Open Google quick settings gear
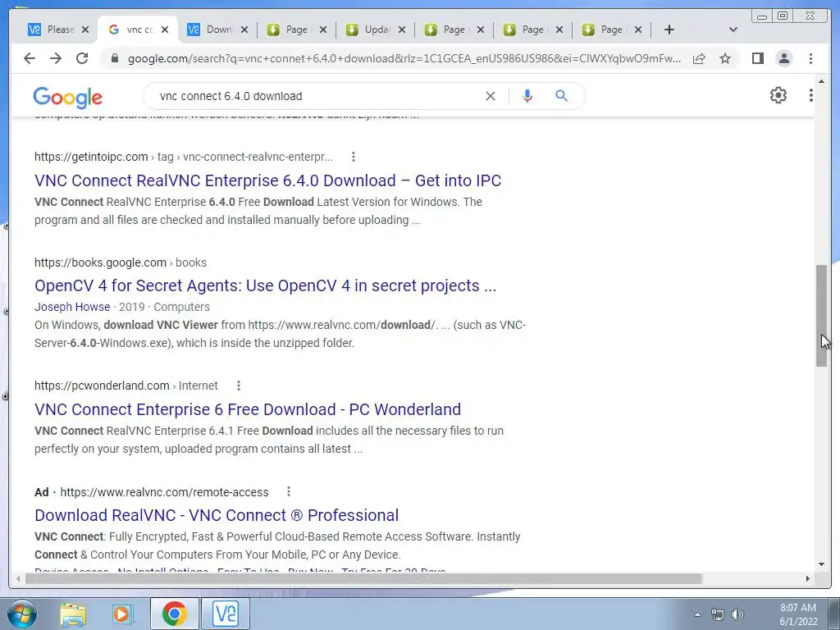 pos(778,95)
